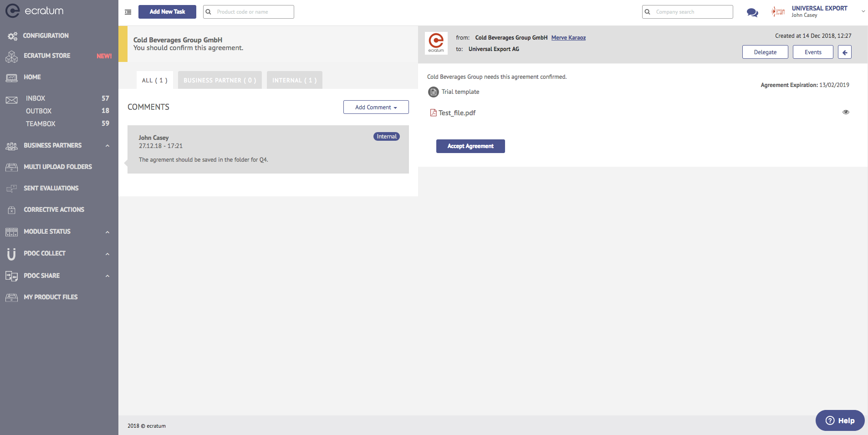Click the My Product Files icon
The image size is (868, 435).
[12, 297]
